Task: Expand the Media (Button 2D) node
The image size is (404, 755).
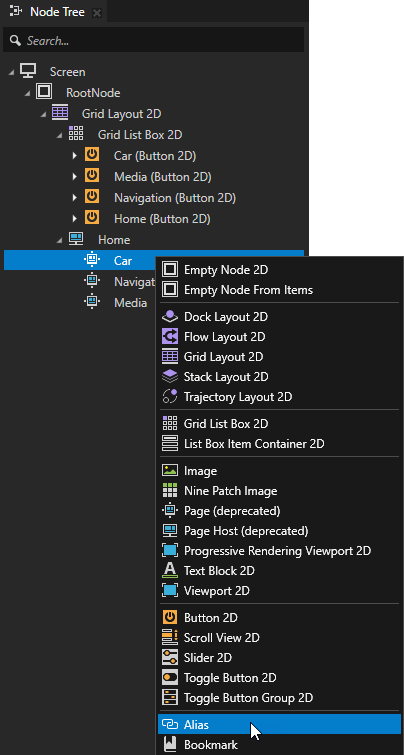Action: pyautogui.click(x=75, y=177)
